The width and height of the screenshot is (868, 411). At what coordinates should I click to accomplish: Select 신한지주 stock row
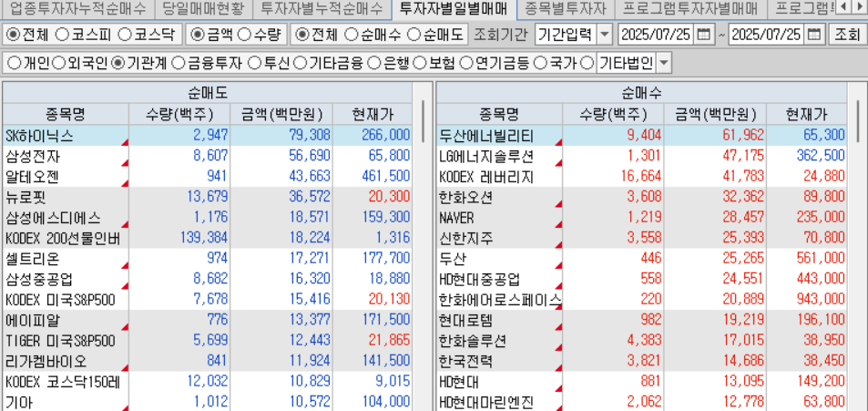click(x=641, y=238)
